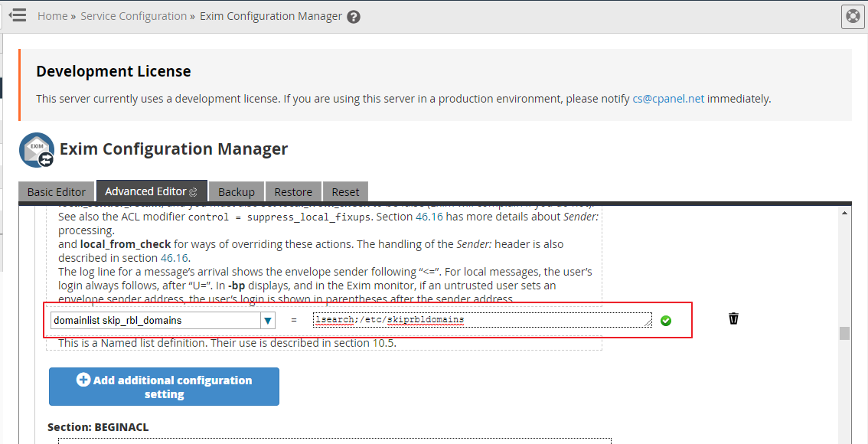Click the green validation checkmark icon
Screen dimensions: 868x444
(666, 321)
